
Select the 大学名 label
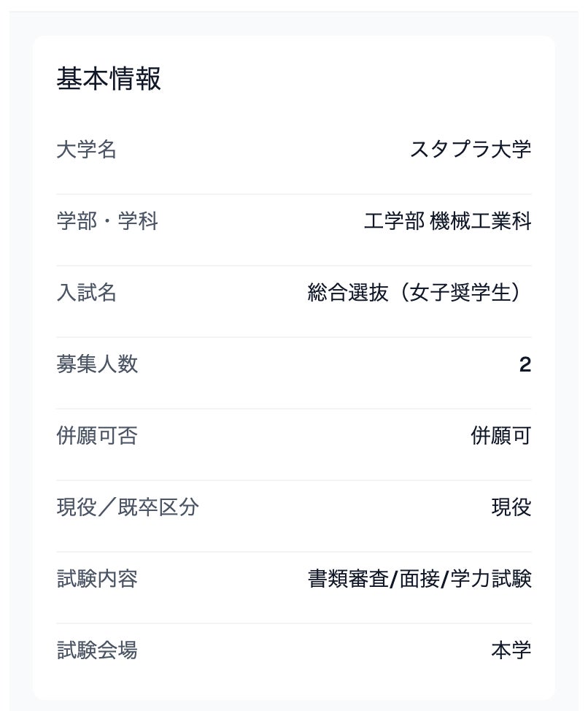click(x=87, y=150)
